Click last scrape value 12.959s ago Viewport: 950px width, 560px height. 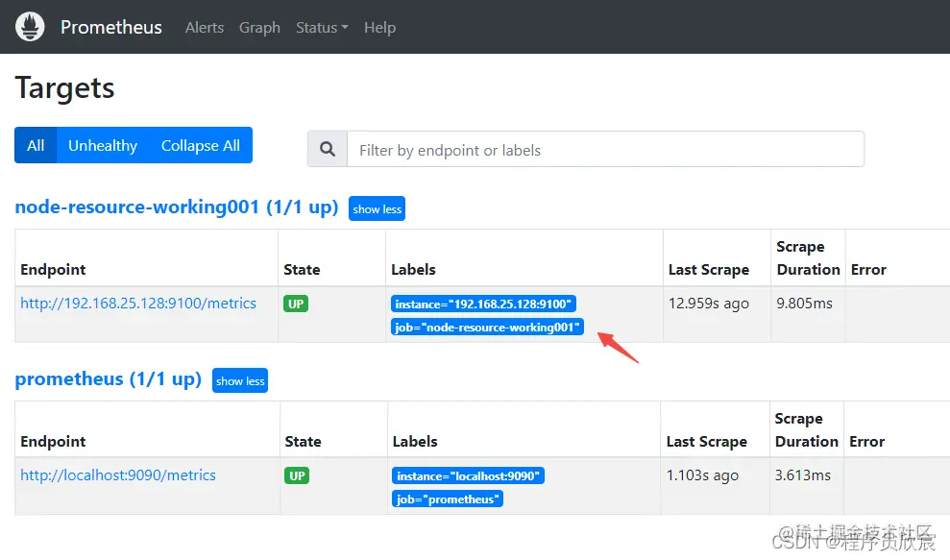click(x=708, y=303)
